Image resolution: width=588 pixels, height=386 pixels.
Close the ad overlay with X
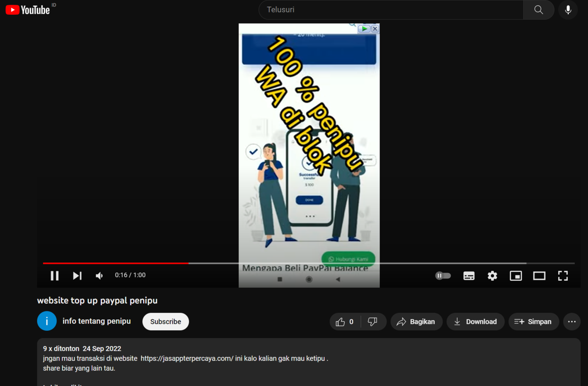[x=375, y=28]
